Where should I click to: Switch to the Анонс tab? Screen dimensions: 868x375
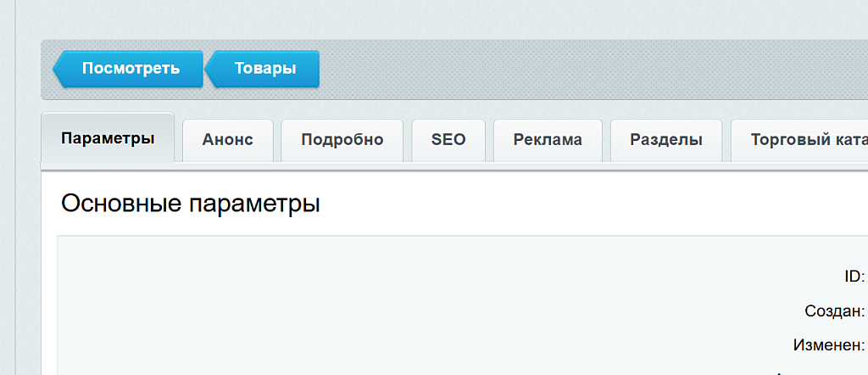click(227, 141)
